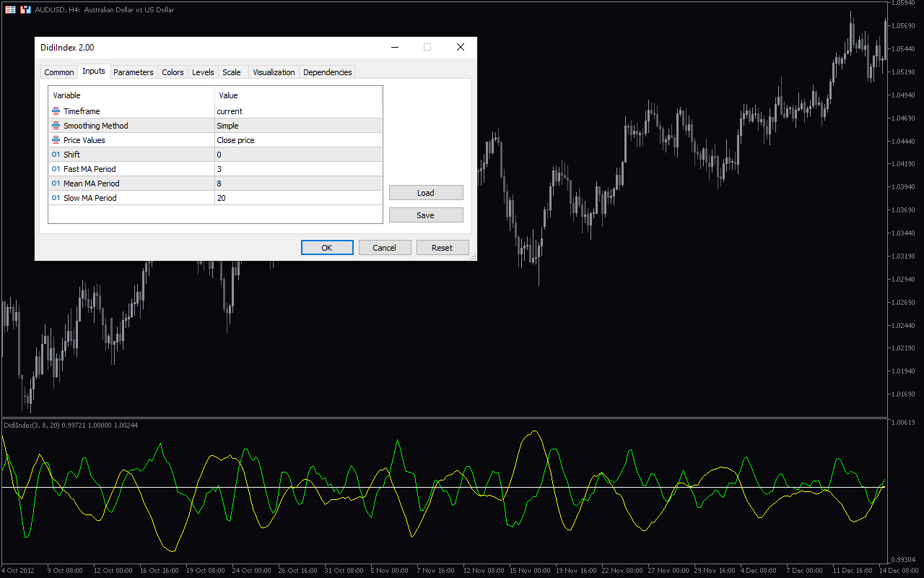Cancel the DidiIndex dialog
924x578 pixels.
click(385, 248)
